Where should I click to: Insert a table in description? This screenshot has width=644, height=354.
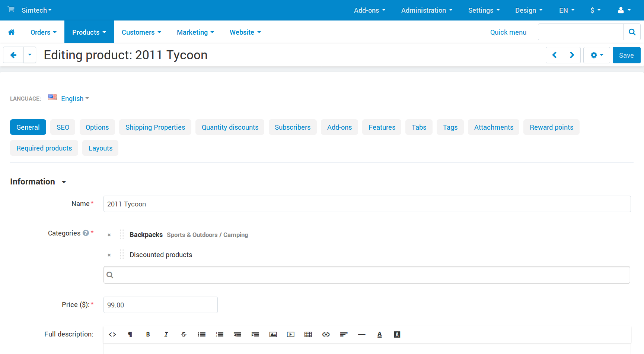[308, 335]
